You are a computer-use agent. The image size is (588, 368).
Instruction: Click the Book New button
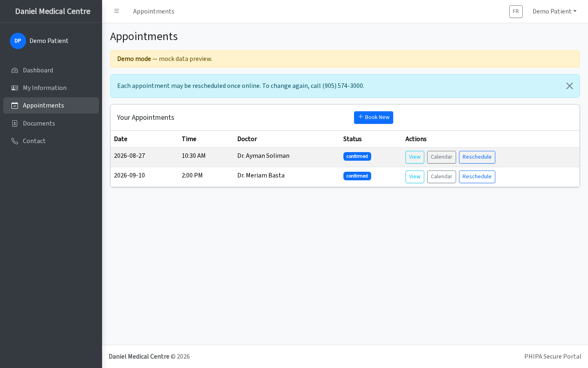click(374, 117)
